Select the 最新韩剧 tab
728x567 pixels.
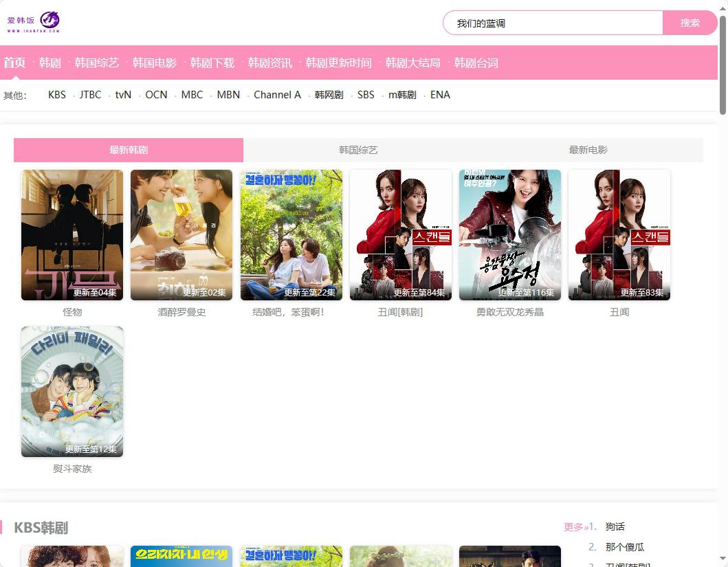[x=129, y=150]
